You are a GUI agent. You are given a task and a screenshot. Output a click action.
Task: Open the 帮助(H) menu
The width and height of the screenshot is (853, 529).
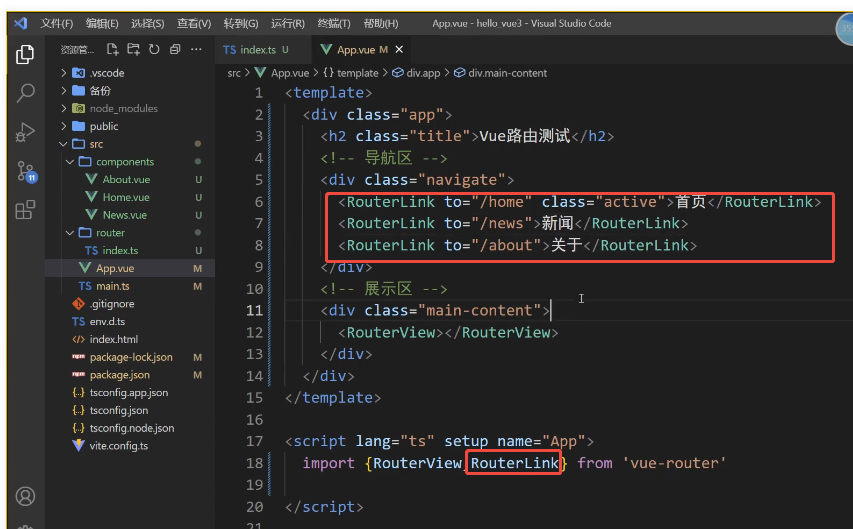click(381, 23)
